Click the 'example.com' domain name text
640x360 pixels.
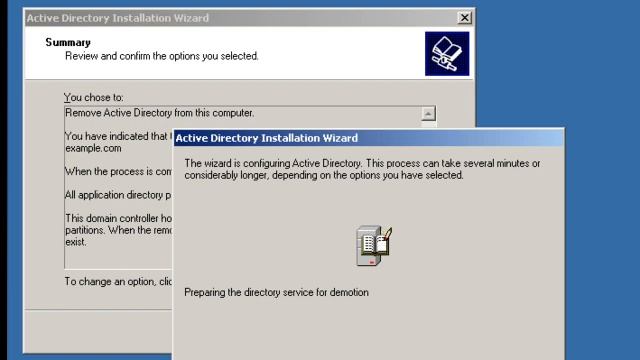pos(93,148)
